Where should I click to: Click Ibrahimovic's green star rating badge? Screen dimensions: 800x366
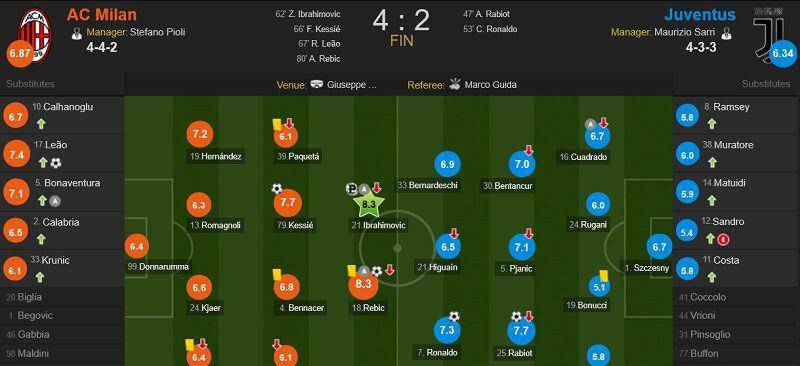(369, 205)
